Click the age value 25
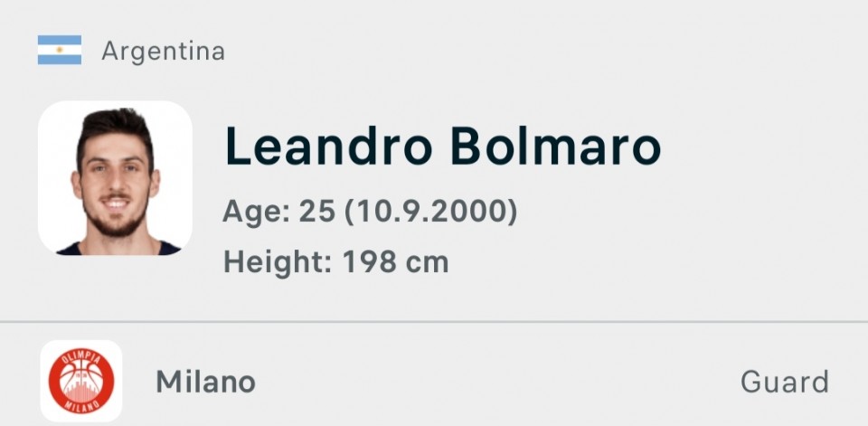 point(316,213)
